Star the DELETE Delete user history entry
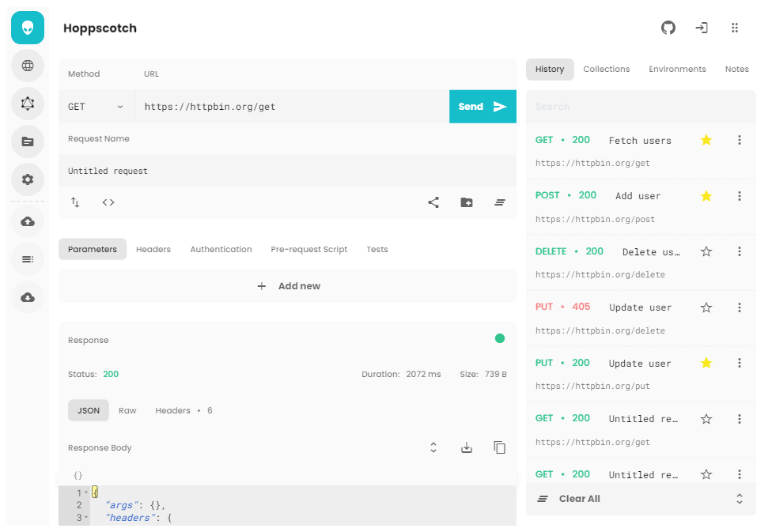This screenshot has width=772, height=532. [x=706, y=251]
